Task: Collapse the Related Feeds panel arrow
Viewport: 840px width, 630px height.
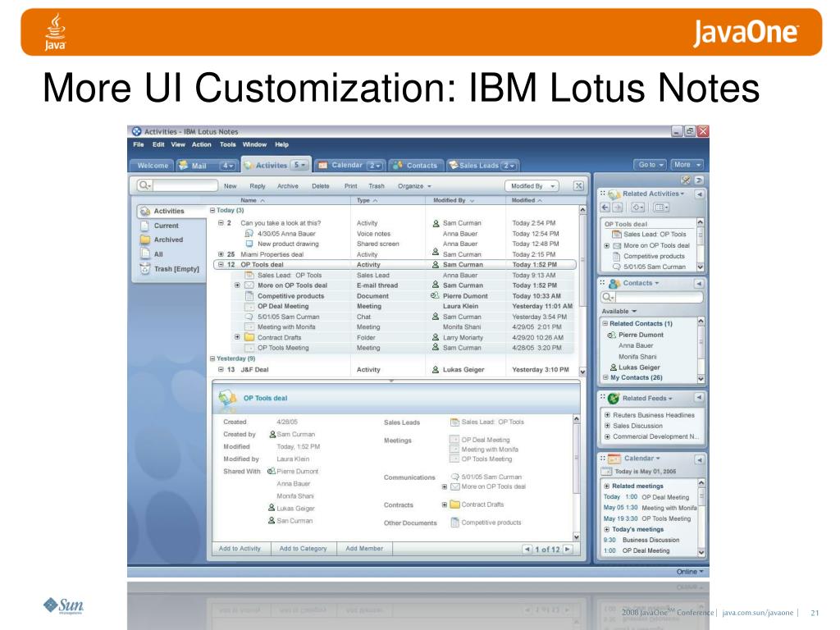Action: tap(699, 398)
